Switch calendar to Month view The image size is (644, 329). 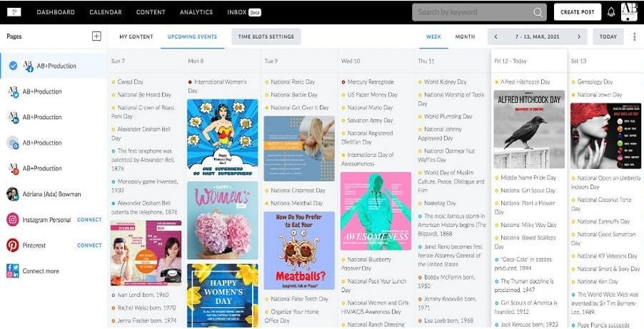[465, 36]
